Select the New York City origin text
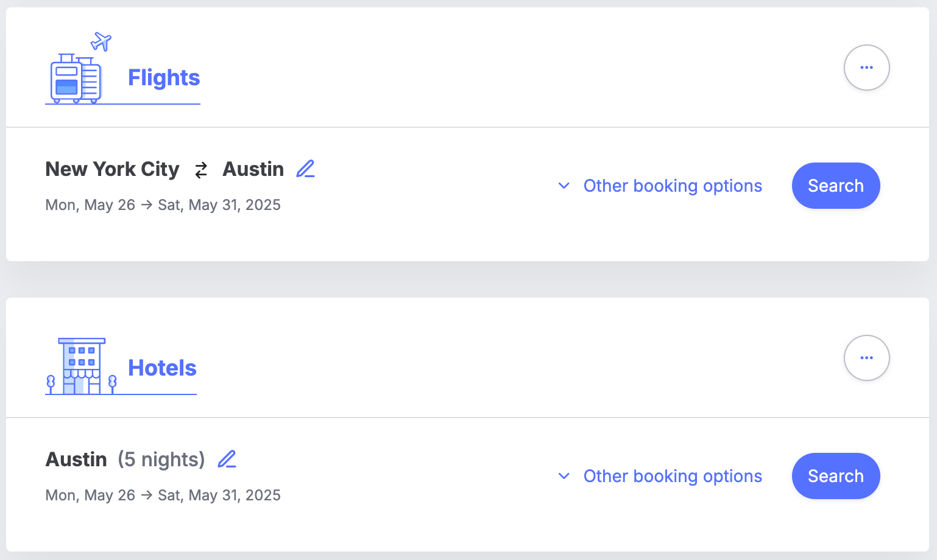 (x=113, y=169)
